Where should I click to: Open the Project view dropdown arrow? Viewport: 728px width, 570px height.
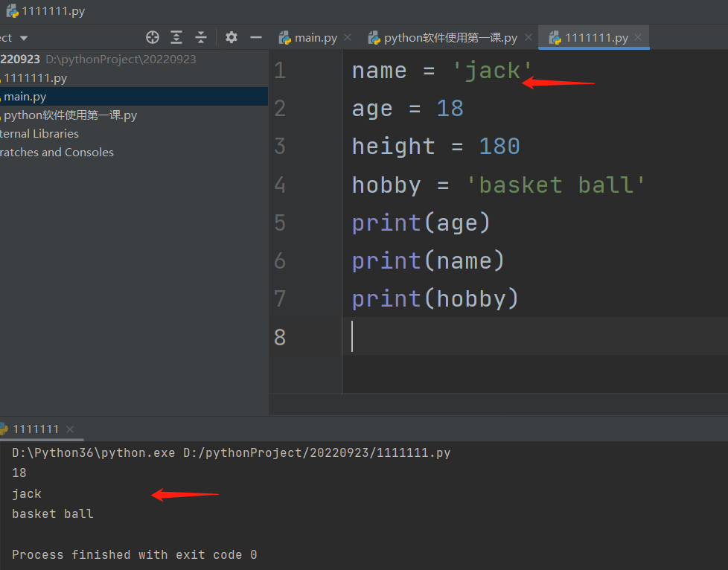tap(24, 38)
